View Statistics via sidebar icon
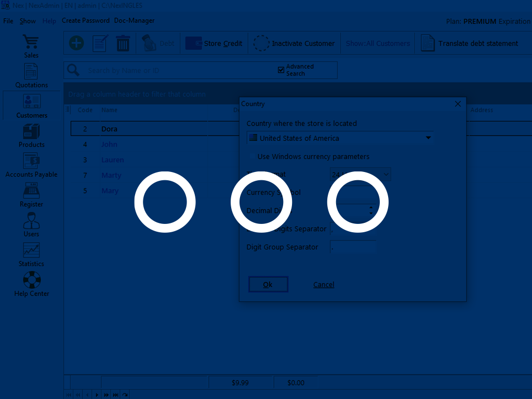The image size is (532, 399). coord(31,250)
